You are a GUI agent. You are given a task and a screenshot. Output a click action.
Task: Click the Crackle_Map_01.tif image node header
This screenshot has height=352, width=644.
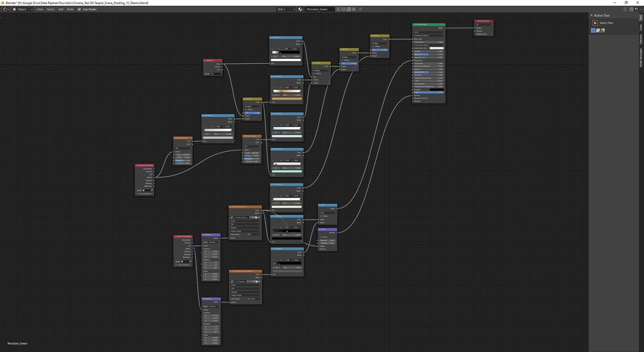coord(245,207)
